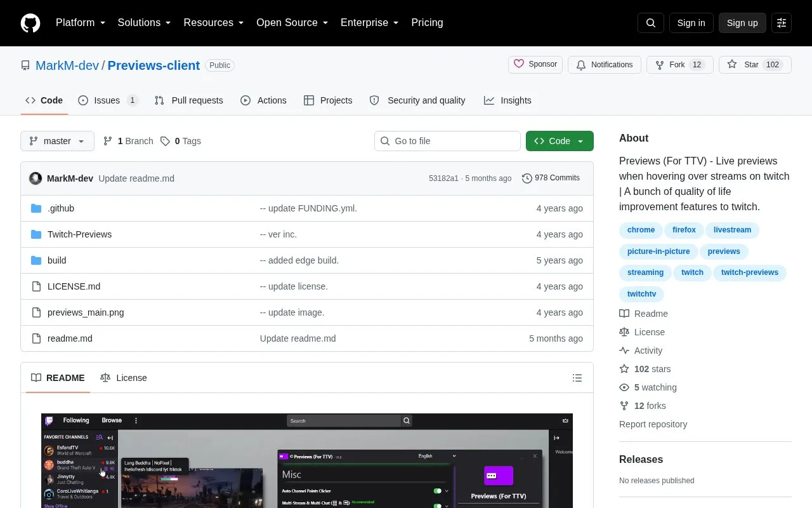Select the twitch-previews topic tag
The height and width of the screenshot is (508, 812).
[x=750, y=272]
